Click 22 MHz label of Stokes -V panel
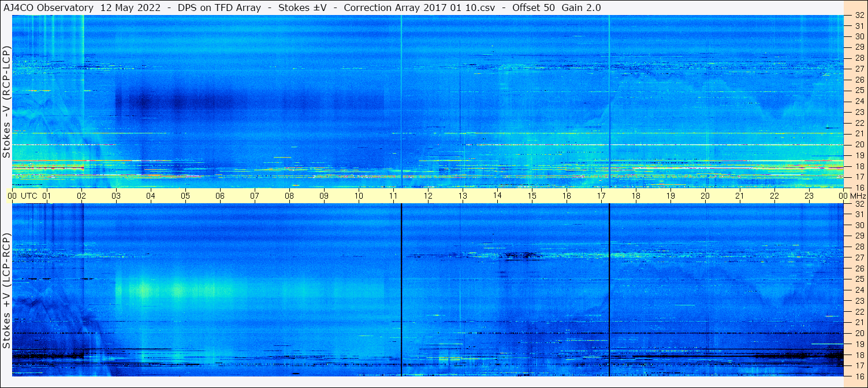Image resolution: width=868 pixels, height=388 pixels. click(x=859, y=123)
